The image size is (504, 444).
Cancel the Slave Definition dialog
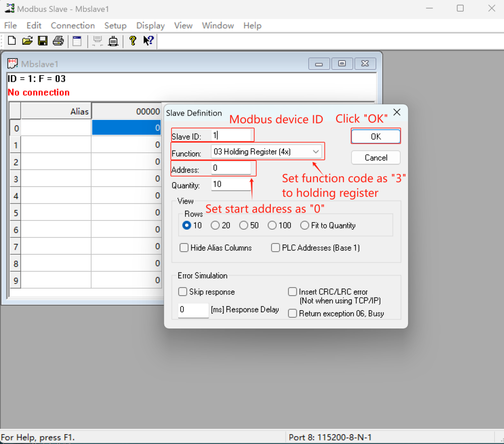pos(376,158)
